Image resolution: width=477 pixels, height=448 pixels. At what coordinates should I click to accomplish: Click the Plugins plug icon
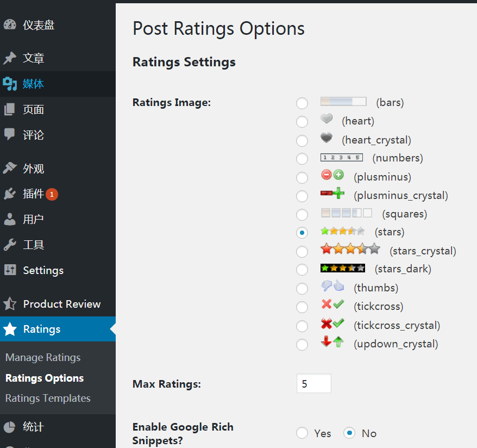pos(10,194)
